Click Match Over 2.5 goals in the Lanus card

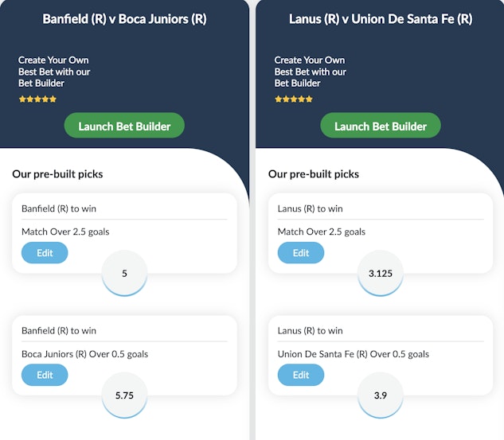[322, 232]
